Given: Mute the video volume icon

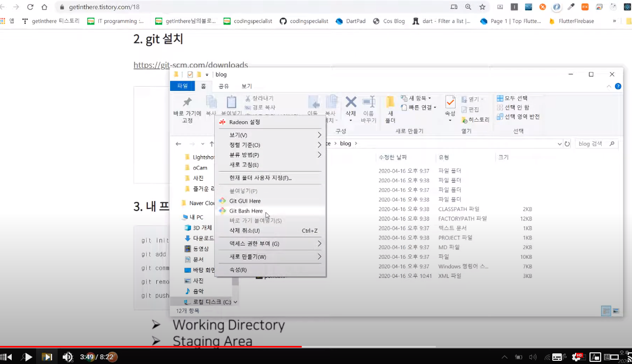Looking at the screenshot, I should pyautogui.click(x=68, y=357).
